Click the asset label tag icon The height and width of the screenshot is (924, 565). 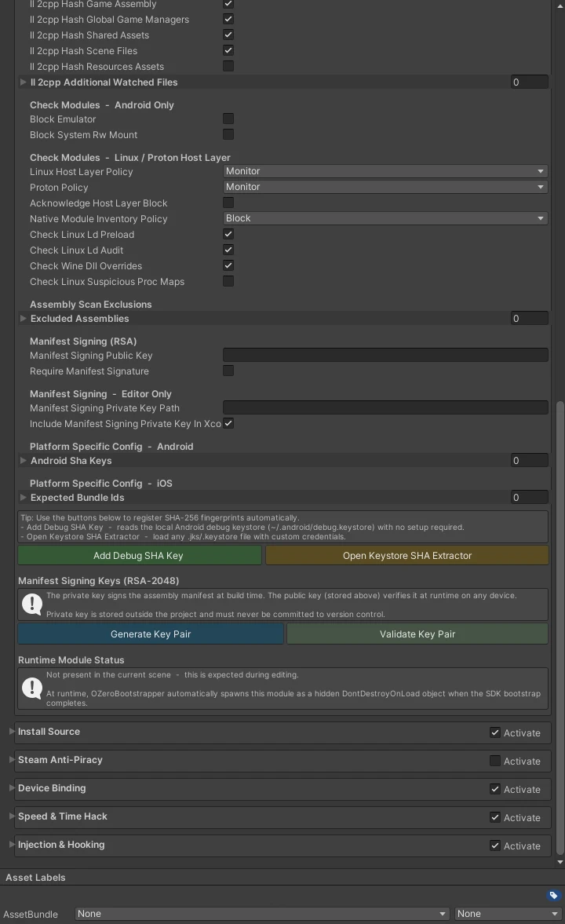coord(553,895)
